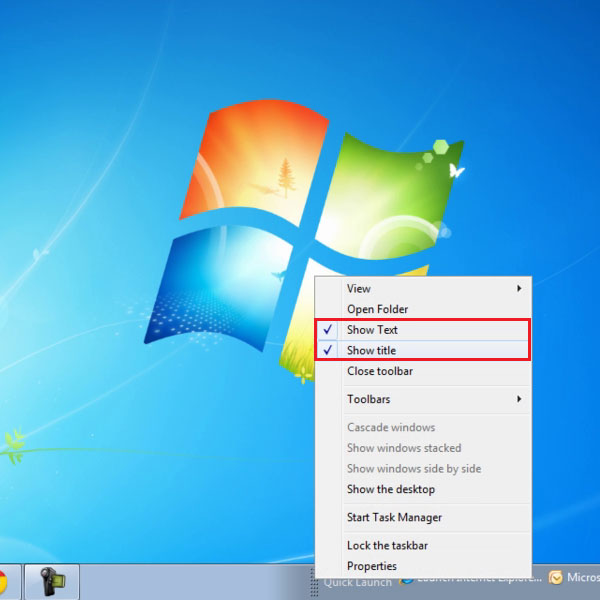Select Close toolbar menu entry
The image size is (600, 600).
tap(422, 371)
